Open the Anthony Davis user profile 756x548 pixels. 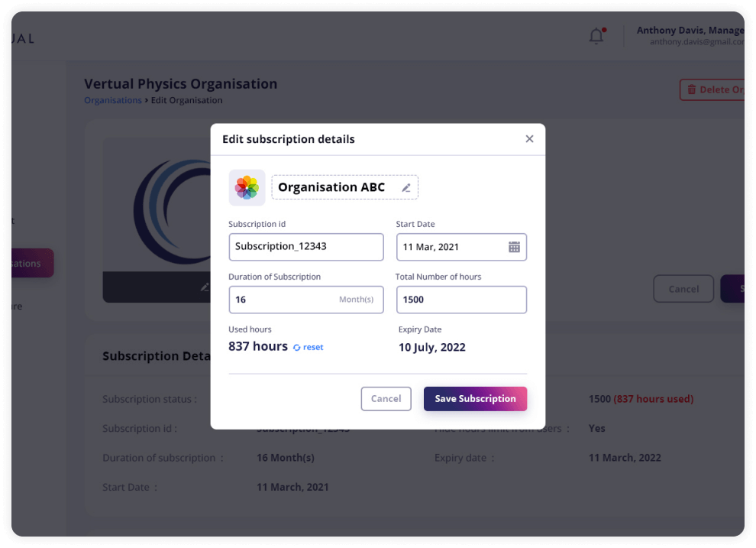(x=690, y=36)
